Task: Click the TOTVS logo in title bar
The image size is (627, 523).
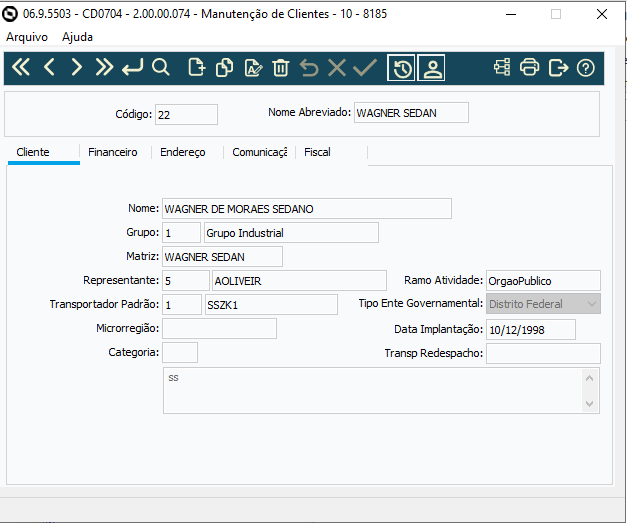Action: pyautogui.click(x=10, y=14)
